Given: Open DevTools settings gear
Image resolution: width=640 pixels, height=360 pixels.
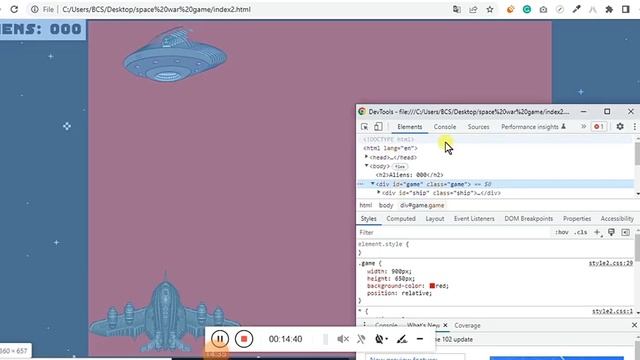Looking at the screenshot, I should tap(620, 127).
